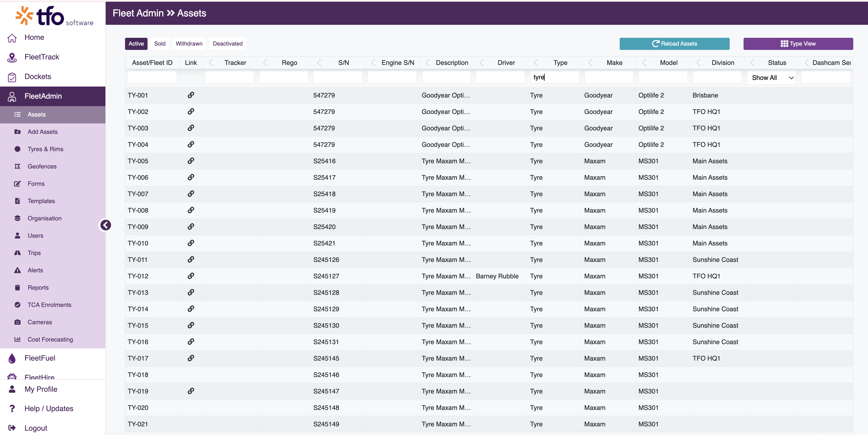Click the link icon on row TY-012
Viewport: 868px width, 435px height.
click(191, 276)
